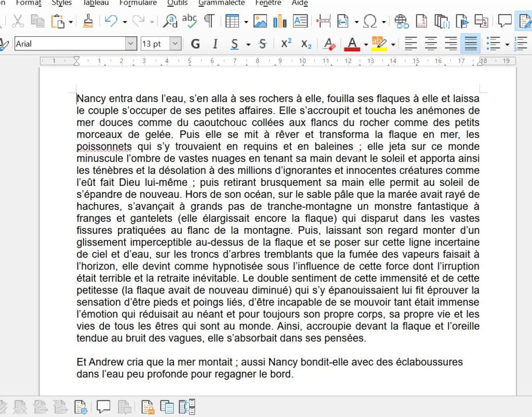Open the Fenêtre menu
Screen dimensions: 532x417
(x=269, y=3)
